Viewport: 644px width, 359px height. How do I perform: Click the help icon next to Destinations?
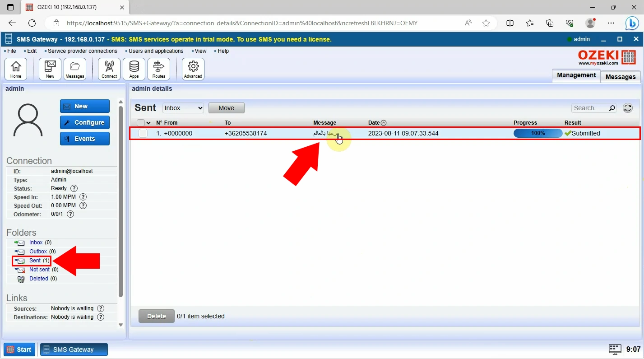coord(101,317)
